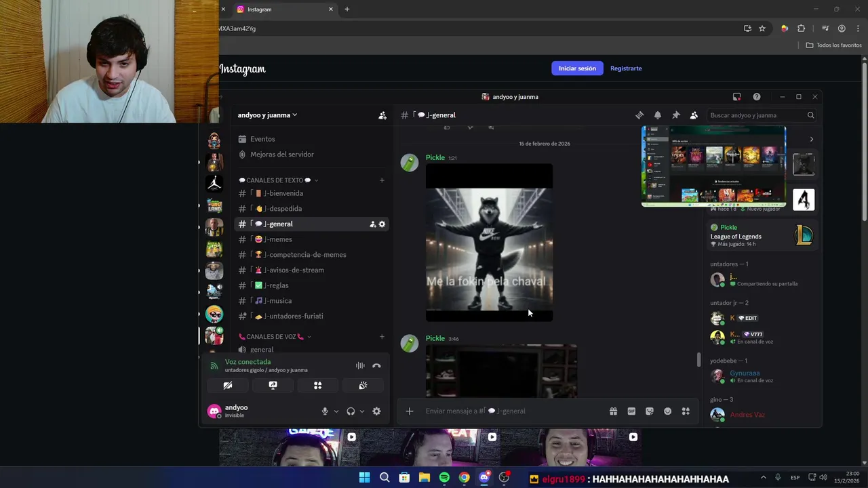
Task: Open the emoji picker
Action: click(667, 411)
